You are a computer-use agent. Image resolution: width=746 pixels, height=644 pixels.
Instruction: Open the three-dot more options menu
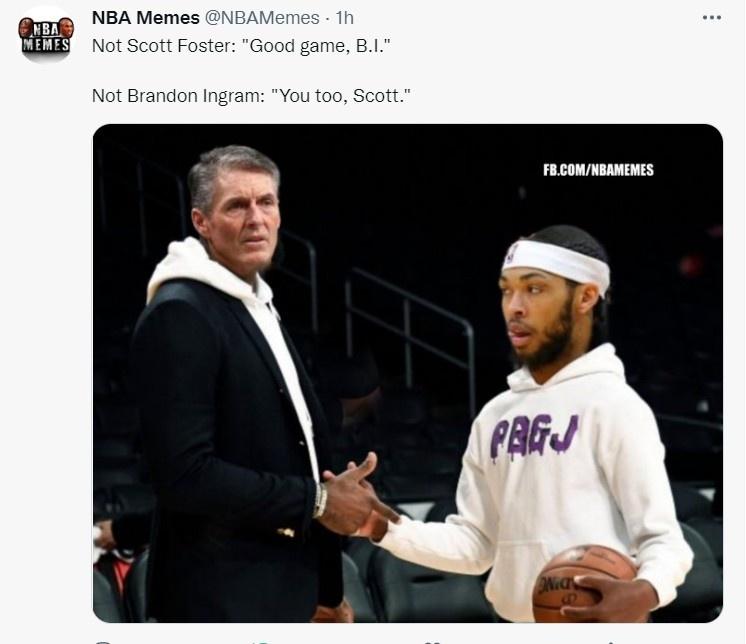(x=711, y=18)
